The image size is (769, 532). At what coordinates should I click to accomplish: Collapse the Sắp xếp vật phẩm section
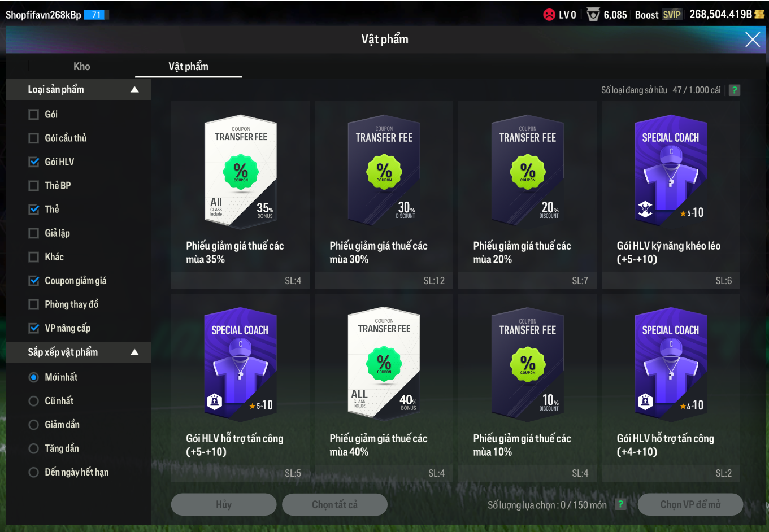[x=134, y=352]
